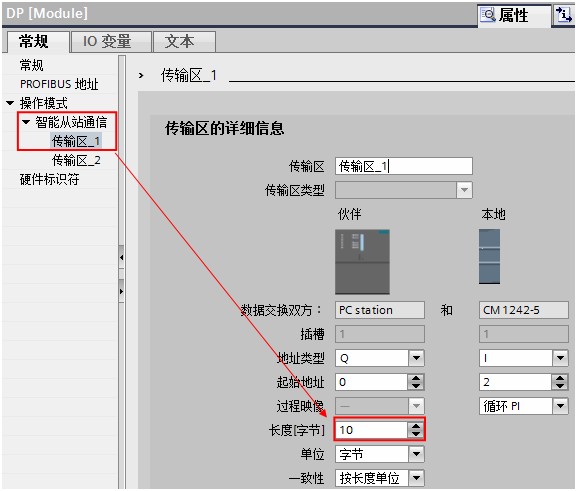Viewport: 576px width, 491px height.
Task: Increase the partner 起始地址 value
Action: click(x=416, y=378)
